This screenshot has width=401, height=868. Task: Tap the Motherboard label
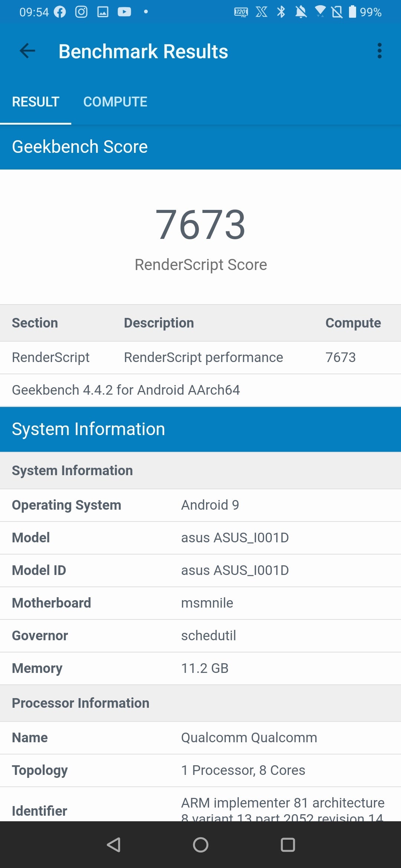point(52,603)
